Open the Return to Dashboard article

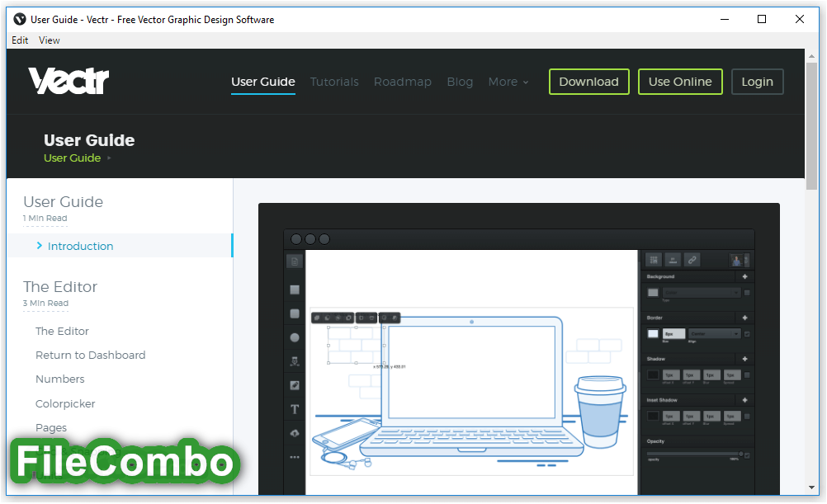pyautogui.click(x=90, y=355)
